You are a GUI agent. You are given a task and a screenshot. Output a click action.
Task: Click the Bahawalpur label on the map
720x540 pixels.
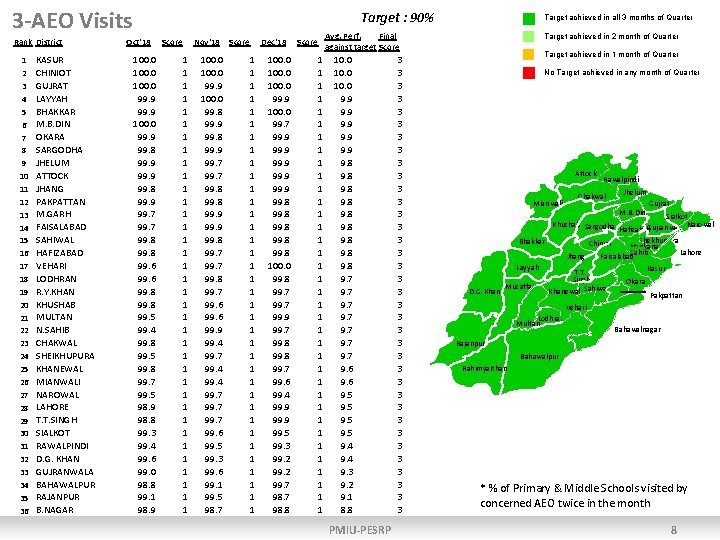coord(540,357)
